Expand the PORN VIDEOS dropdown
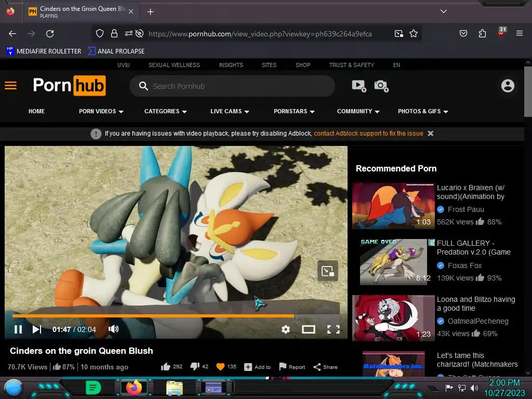This screenshot has height=399, width=532. [101, 111]
